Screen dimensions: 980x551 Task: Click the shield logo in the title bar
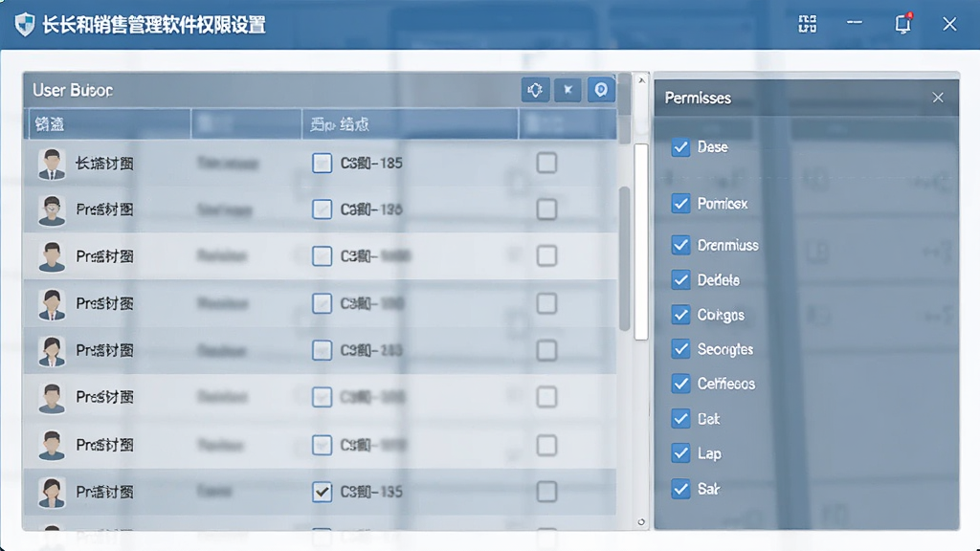[25, 24]
